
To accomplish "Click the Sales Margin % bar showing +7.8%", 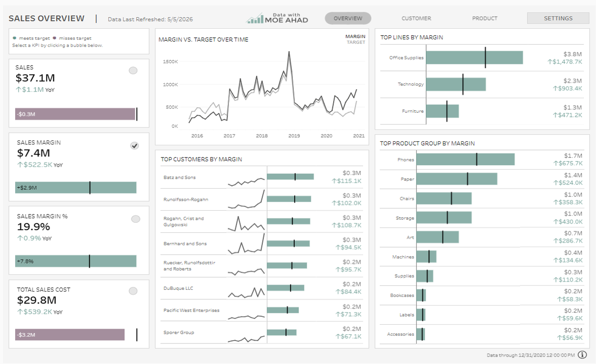I will pyautogui.click(x=76, y=261).
